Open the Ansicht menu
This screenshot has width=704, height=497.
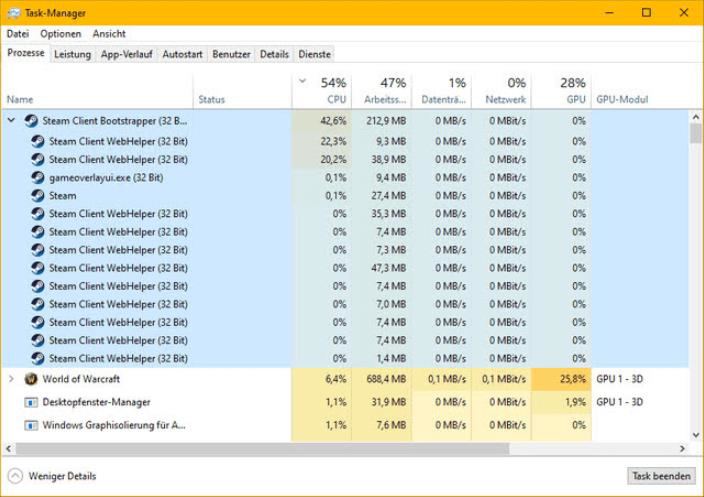click(109, 34)
